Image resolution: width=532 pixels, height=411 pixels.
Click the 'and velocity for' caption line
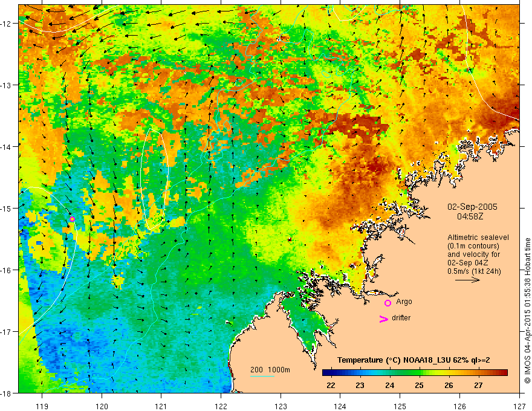tap(474, 254)
